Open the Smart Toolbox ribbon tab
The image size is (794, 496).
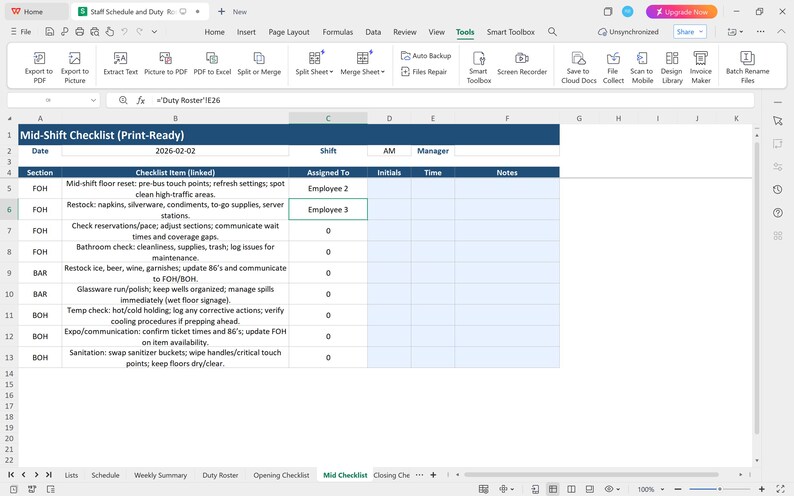pos(510,32)
